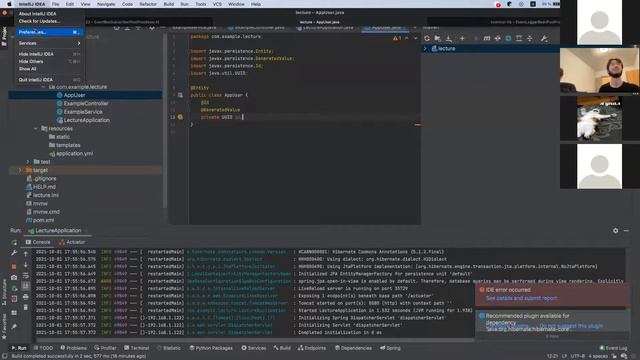Hide the Run tool window

(626, 231)
